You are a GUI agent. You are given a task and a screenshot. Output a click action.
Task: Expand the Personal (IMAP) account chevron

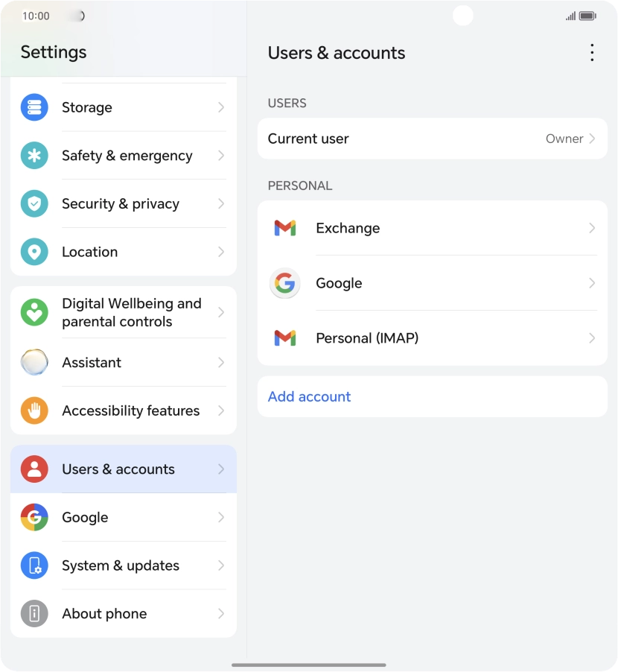click(592, 338)
